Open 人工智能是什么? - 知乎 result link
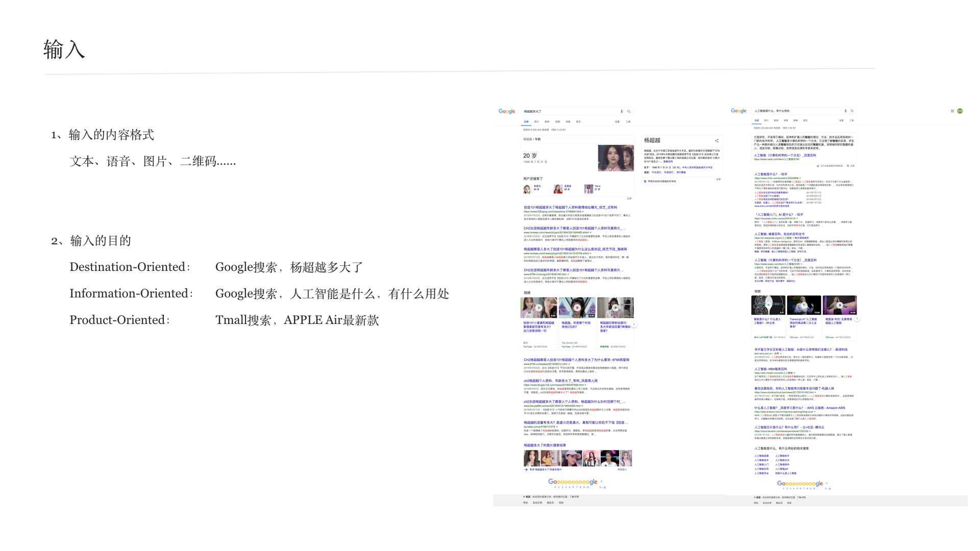 click(x=771, y=174)
